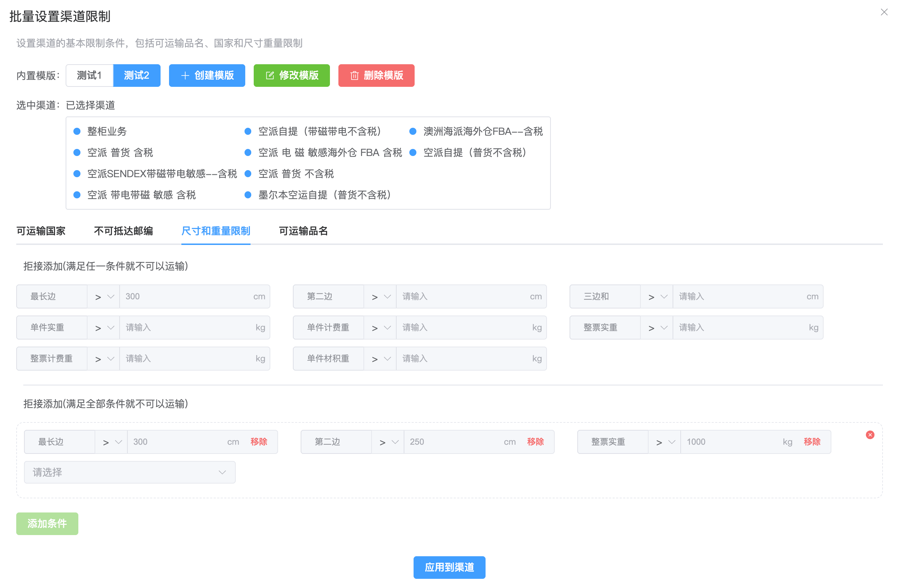Remove the 第二边 250 cm condition
The height and width of the screenshot is (588, 897).
point(535,442)
